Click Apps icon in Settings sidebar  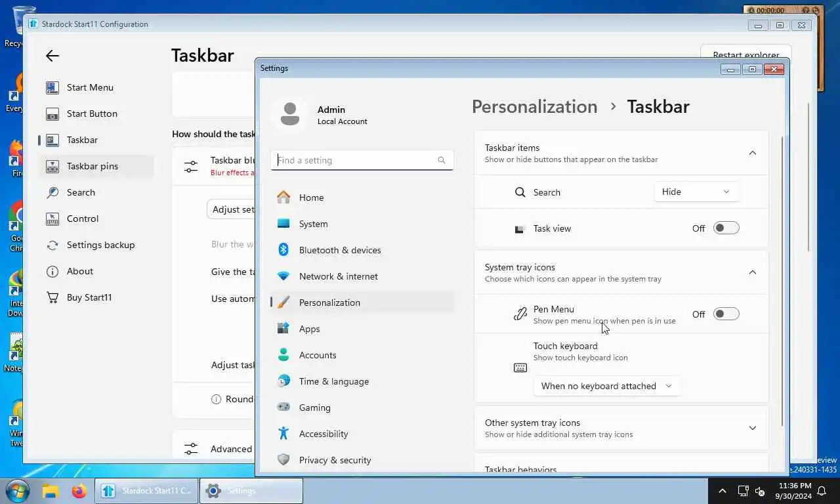pyautogui.click(x=283, y=328)
